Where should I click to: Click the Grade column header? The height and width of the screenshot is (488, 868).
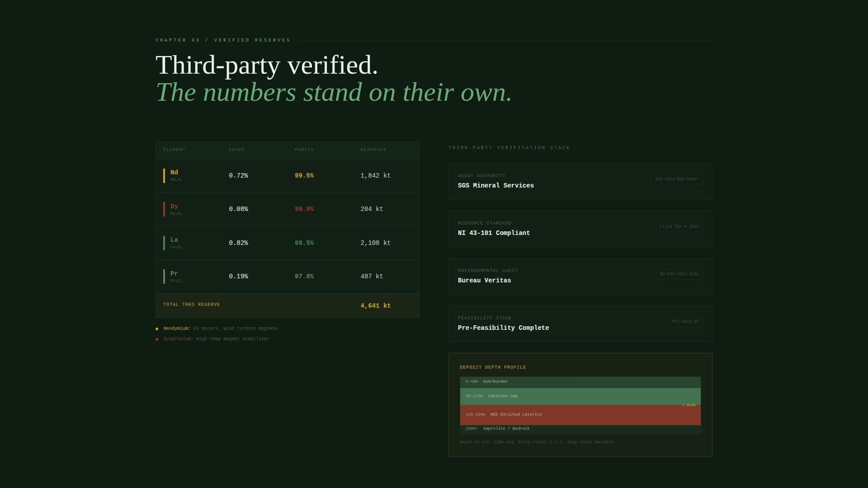236,150
